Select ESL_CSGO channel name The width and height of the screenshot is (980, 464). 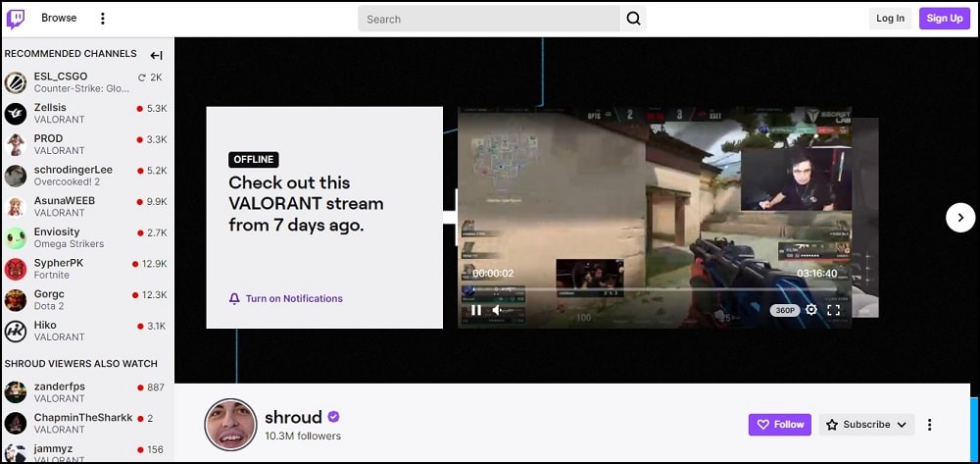(61, 77)
